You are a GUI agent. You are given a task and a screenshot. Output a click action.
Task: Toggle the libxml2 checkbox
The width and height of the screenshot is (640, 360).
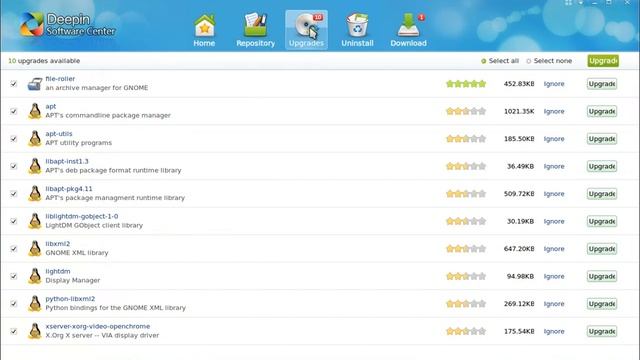tap(13, 249)
